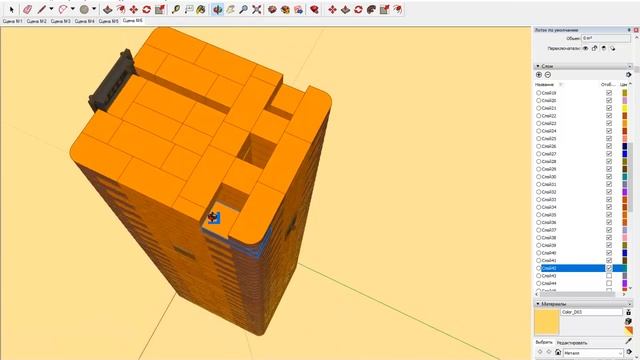Collapse the Материалы panel
The image size is (640, 360).
pos(538,304)
